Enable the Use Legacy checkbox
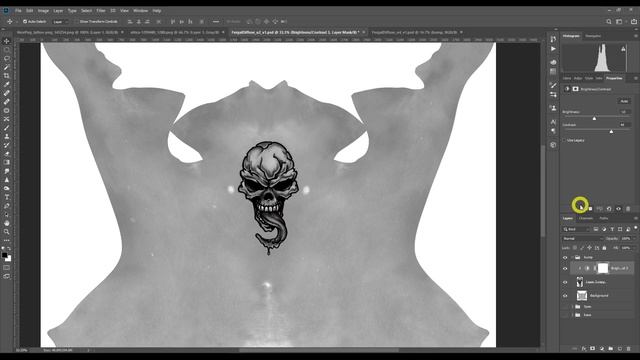The width and height of the screenshot is (640, 360). click(564, 140)
